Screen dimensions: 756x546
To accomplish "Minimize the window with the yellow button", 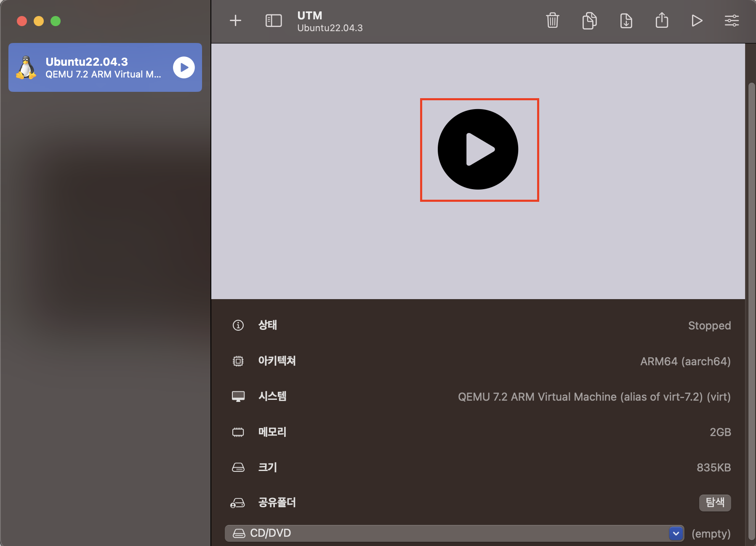I will [39, 21].
